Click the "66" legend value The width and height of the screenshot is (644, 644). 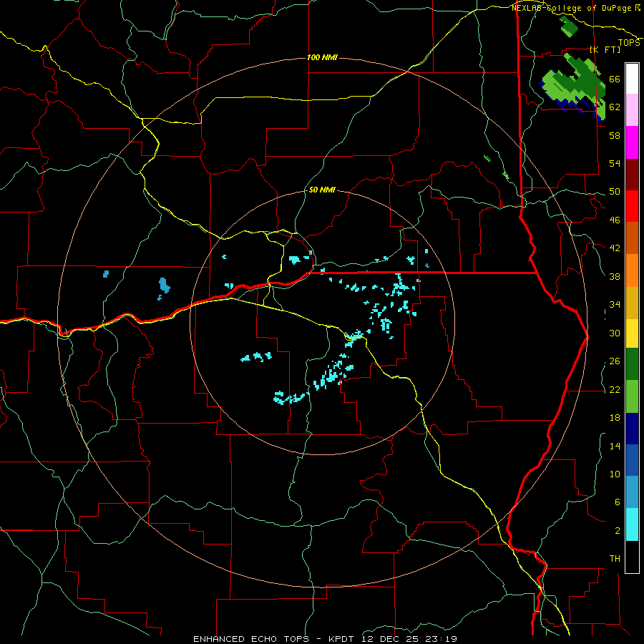click(x=615, y=79)
